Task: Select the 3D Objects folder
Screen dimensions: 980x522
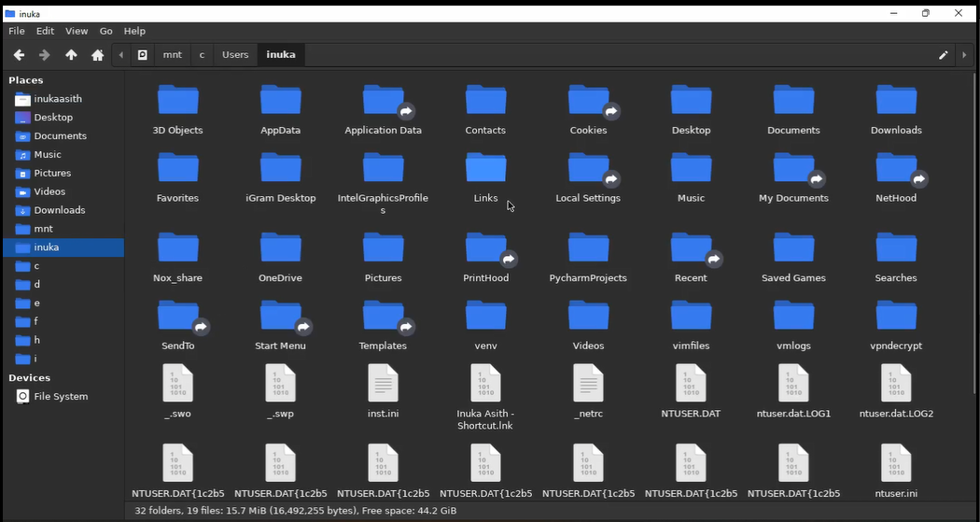Action: tap(177, 110)
